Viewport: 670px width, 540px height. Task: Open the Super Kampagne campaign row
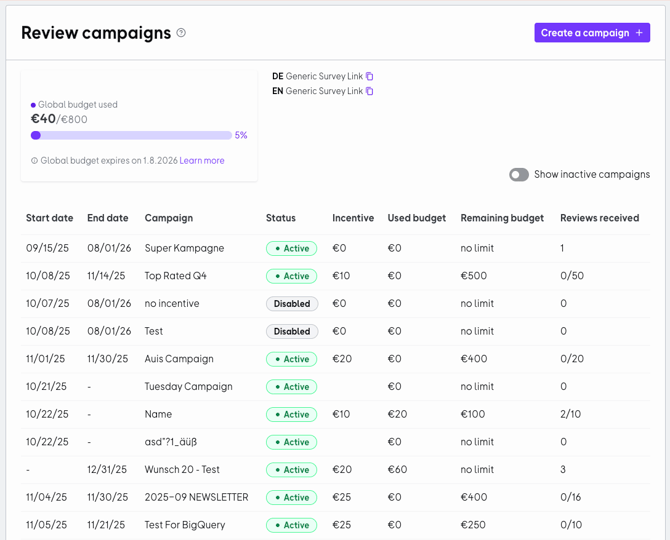point(184,248)
